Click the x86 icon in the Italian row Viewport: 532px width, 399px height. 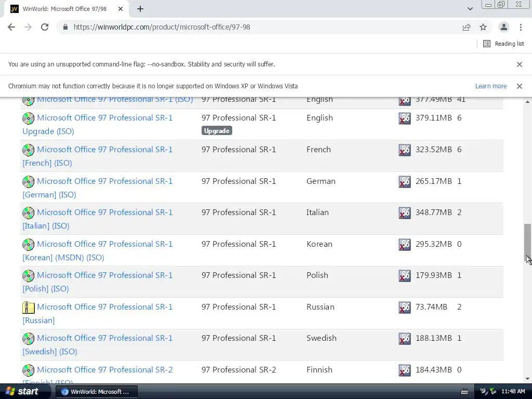tap(404, 212)
